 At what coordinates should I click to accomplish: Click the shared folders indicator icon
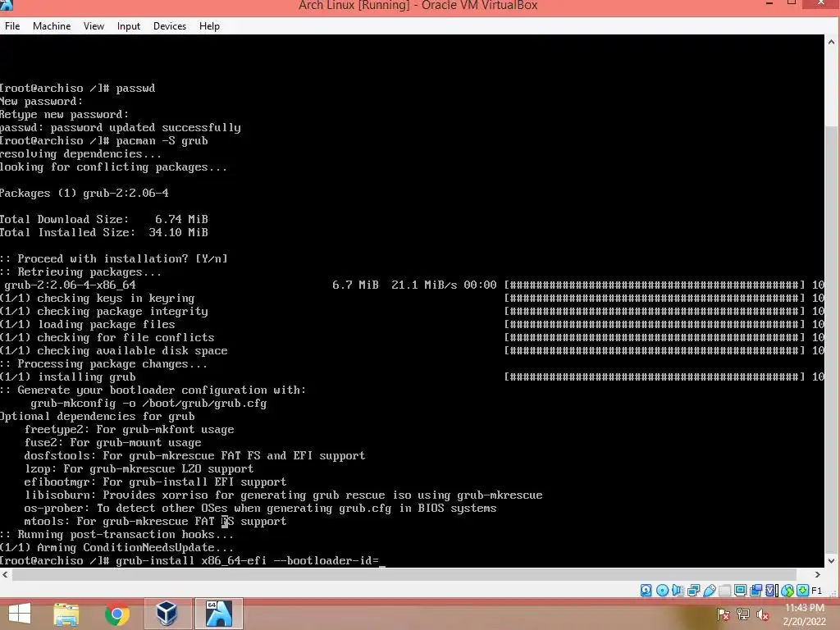click(x=725, y=591)
